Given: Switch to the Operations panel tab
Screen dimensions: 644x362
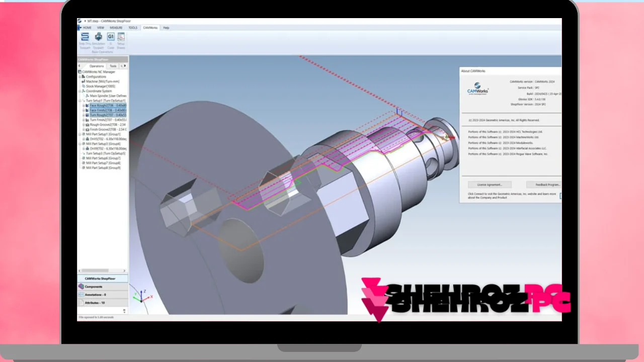Looking at the screenshot, I should click(96, 66).
